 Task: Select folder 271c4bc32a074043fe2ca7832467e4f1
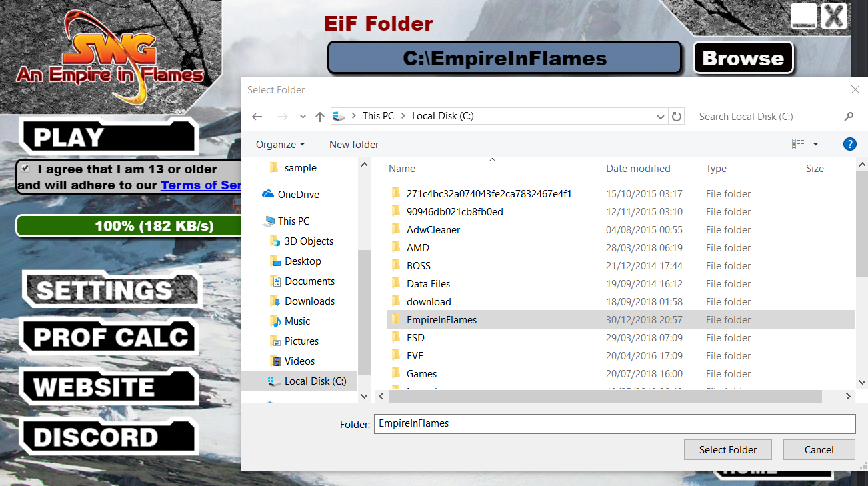620,194
